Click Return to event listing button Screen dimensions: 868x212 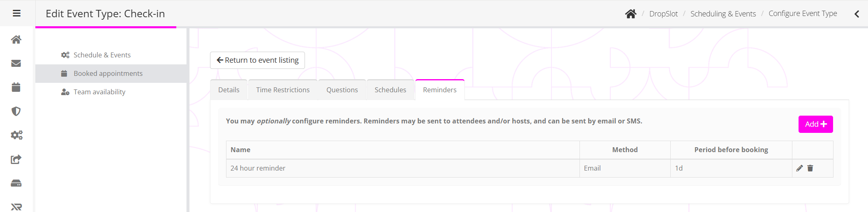coord(257,60)
